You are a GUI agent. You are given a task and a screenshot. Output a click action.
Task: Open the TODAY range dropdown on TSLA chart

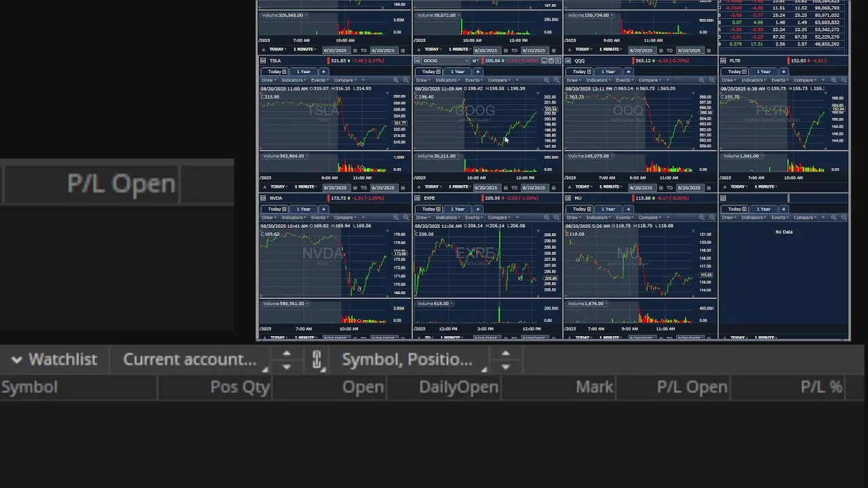point(279,187)
